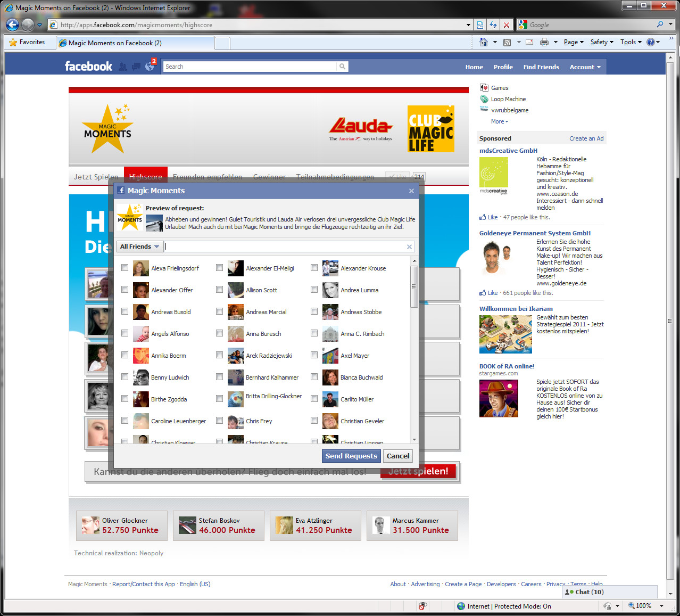Check the box next to Andreas Busold

[125, 311]
